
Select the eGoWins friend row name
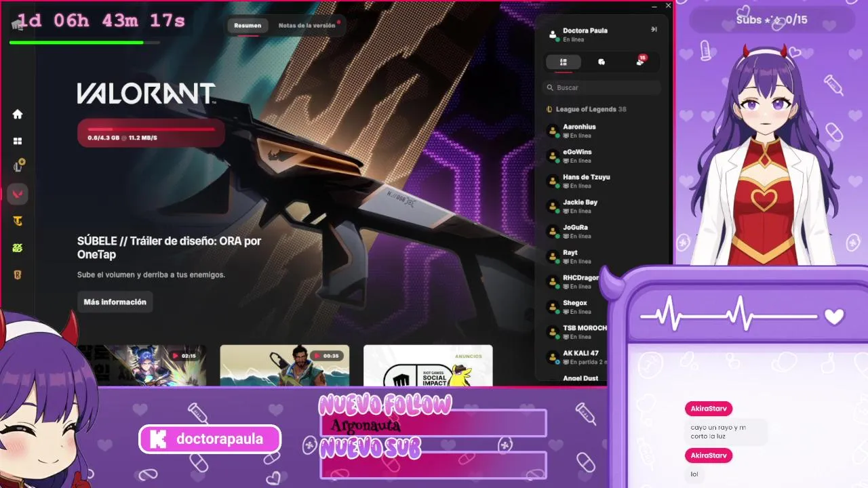click(x=577, y=152)
